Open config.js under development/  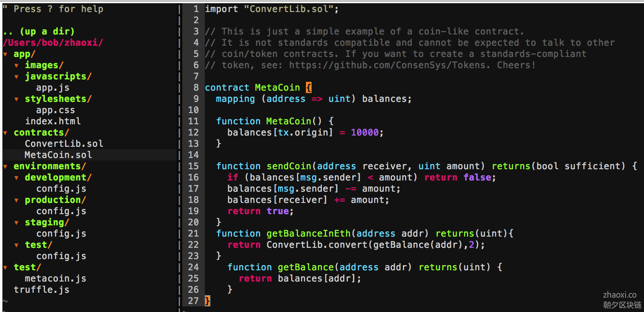pos(61,188)
